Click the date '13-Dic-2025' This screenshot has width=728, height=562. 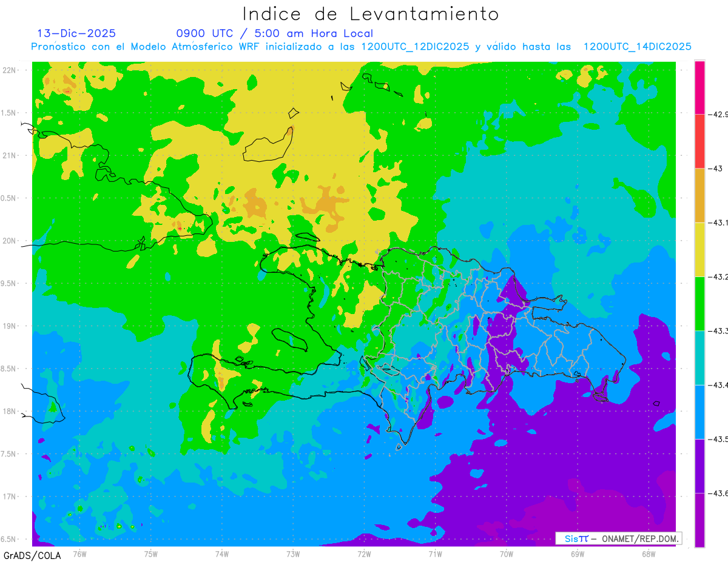point(76,33)
